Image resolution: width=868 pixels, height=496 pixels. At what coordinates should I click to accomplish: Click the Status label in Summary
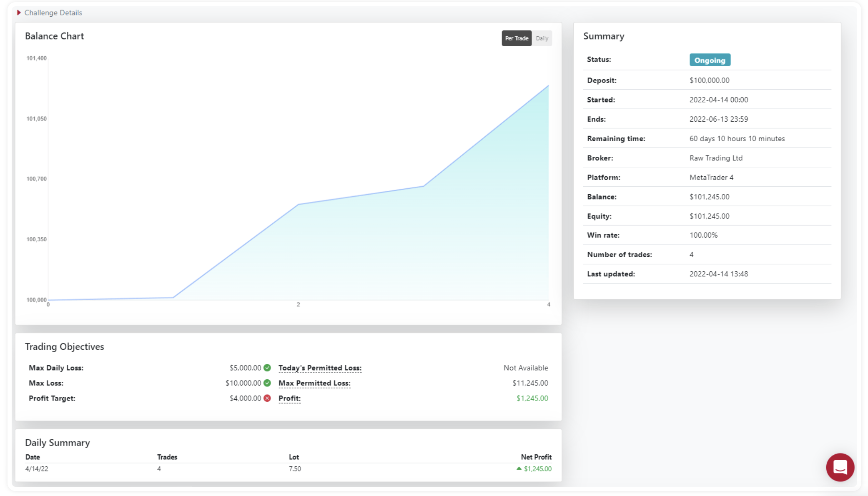pos(599,59)
